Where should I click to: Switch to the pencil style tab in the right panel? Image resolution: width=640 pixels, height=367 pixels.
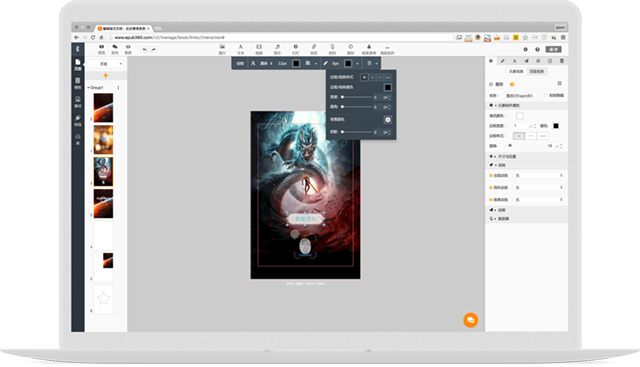[x=502, y=61]
